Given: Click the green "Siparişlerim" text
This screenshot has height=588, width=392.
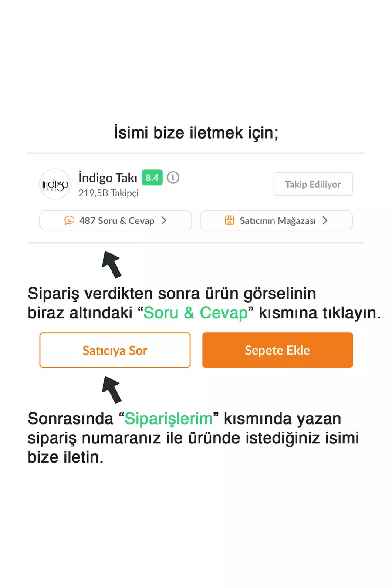Looking at the screenshot, I should (x=169, y=419).
